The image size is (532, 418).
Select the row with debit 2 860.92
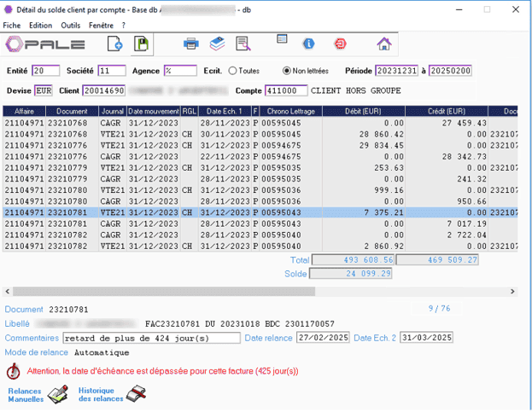(260, 247)
